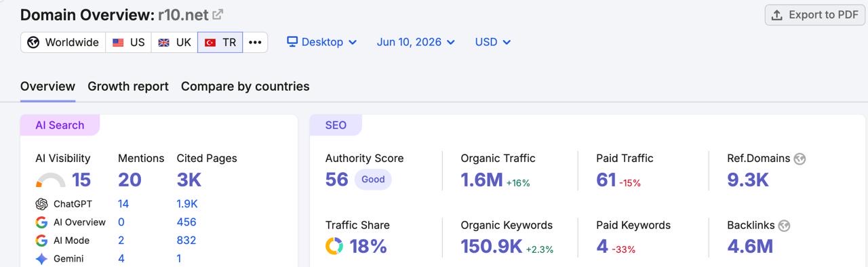868x267 pixels.
Task: Click the AI Visibility gauge
Action: (50, 180)
